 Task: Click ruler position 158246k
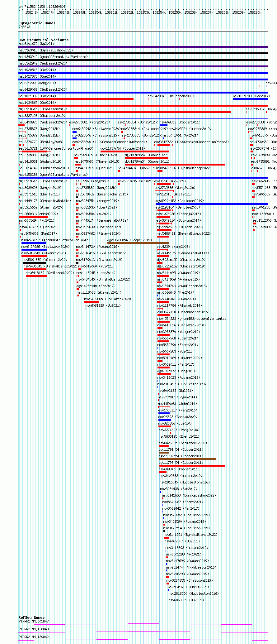tap(32, 13)
